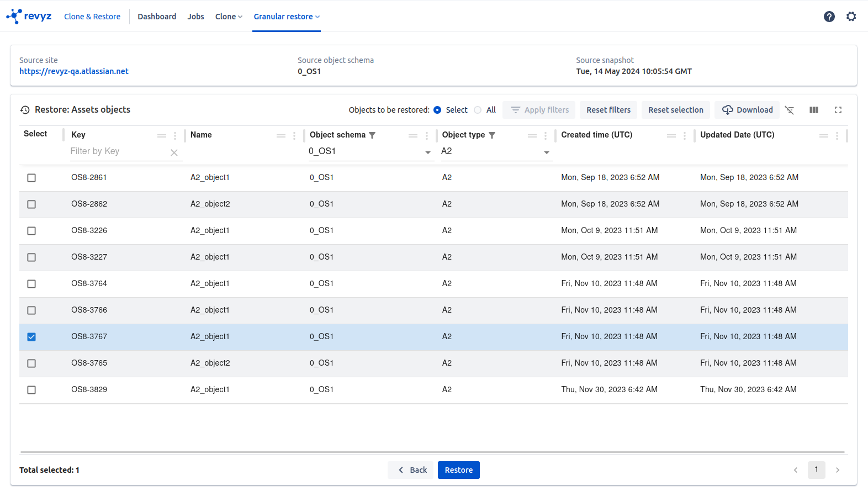Open the Object type A2 filter dropdown

[x=496, y=151]
